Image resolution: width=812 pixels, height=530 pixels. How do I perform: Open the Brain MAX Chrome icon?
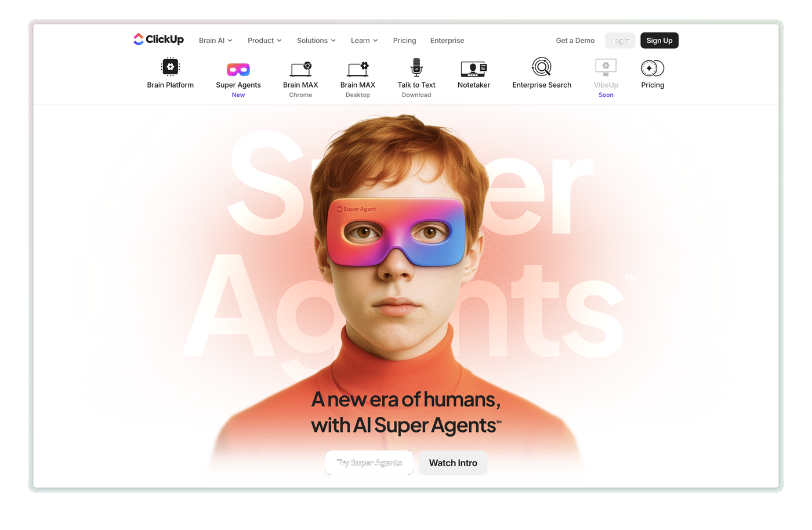click(x=300, y=69)
